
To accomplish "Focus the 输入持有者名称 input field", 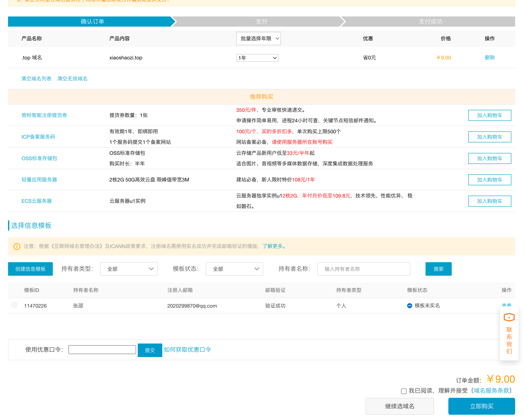I will click(x=364, y=269).
